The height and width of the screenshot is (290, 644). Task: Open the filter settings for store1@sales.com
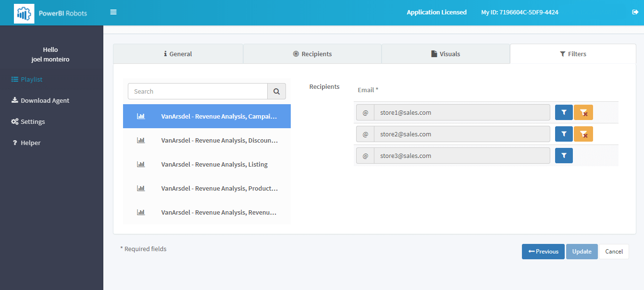coord(564,112)
